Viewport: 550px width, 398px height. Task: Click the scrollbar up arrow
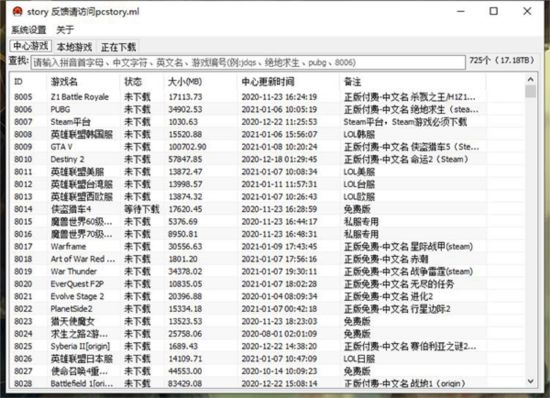tap(530, 79)
